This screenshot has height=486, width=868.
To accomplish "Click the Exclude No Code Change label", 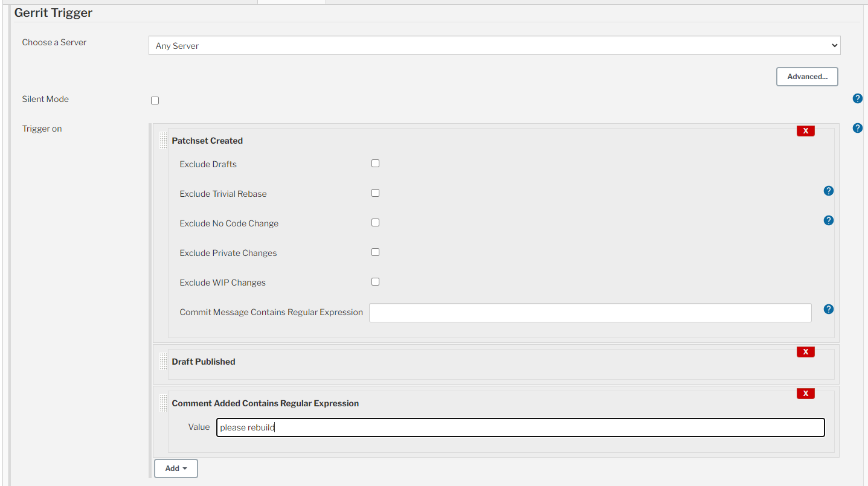I will [229, 223].
